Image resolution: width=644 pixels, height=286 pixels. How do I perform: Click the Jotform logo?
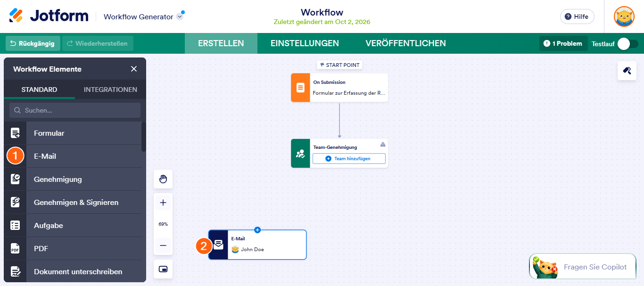pyautogui.click(x=49, y=16)
